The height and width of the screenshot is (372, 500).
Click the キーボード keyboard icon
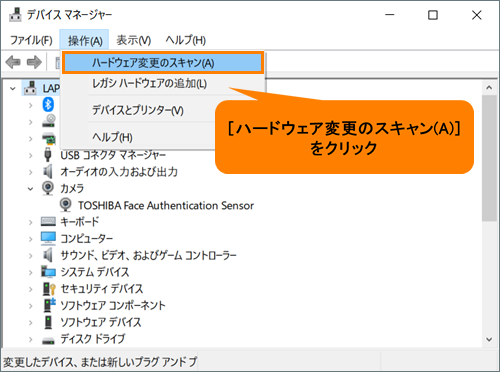[48, 221]
